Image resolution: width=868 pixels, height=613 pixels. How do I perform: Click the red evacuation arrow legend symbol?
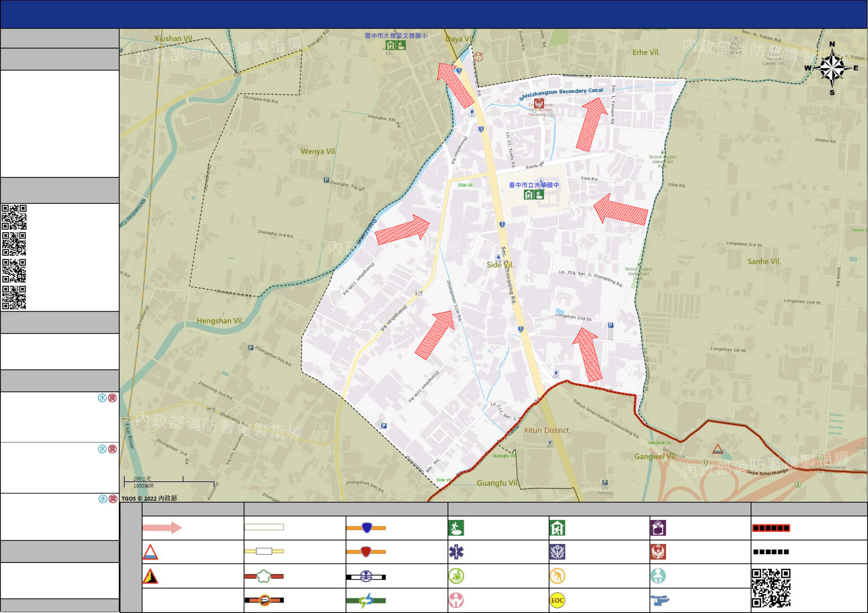(162, 528)
